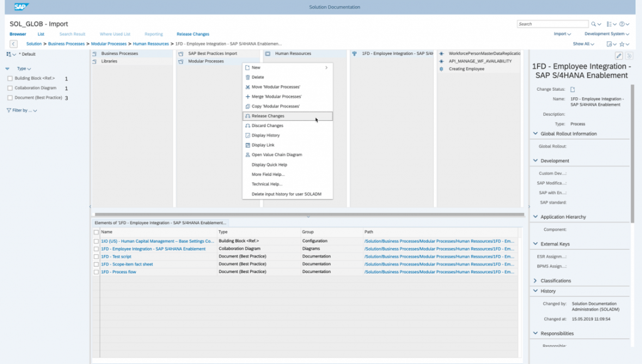Switch to the List tab

click(x=41, y=34)
